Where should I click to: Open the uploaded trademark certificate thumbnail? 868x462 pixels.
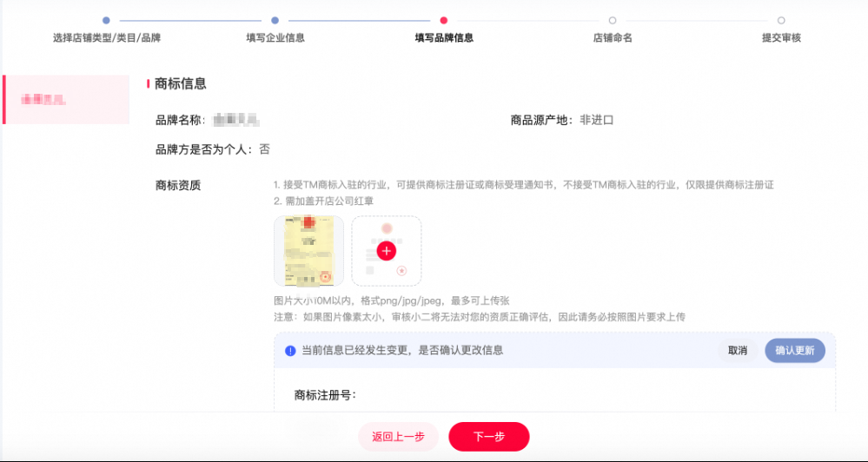pyautogui.click(x=308, y=251)
